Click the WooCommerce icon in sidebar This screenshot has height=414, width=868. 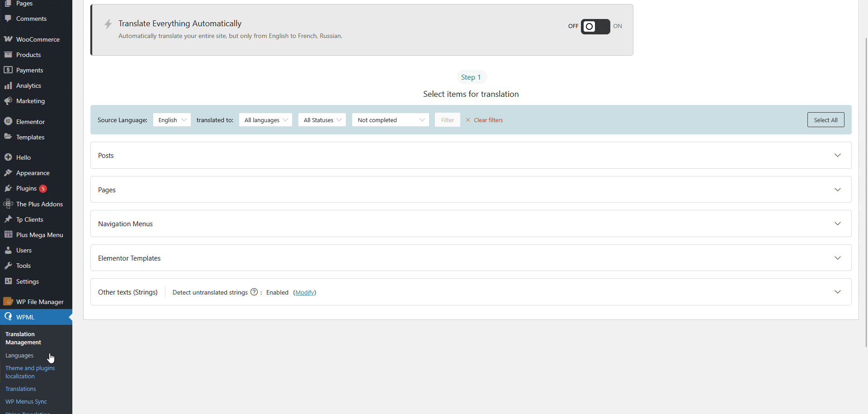click(x=8, y=39)
